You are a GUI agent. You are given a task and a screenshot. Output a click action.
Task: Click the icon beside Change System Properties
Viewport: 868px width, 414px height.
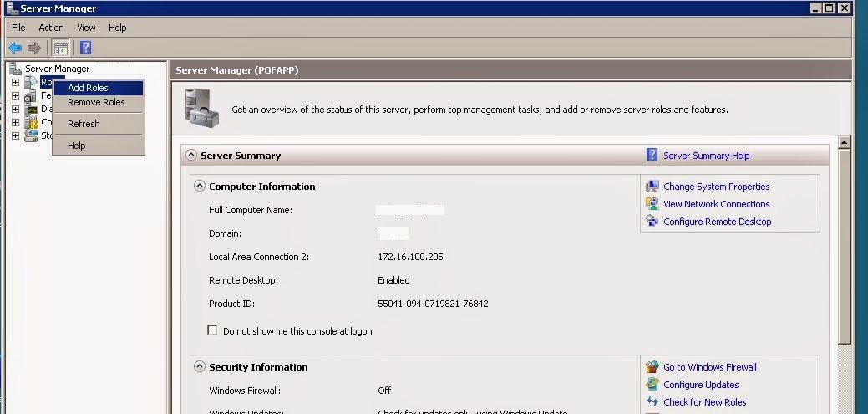click(x=652, y=187)
